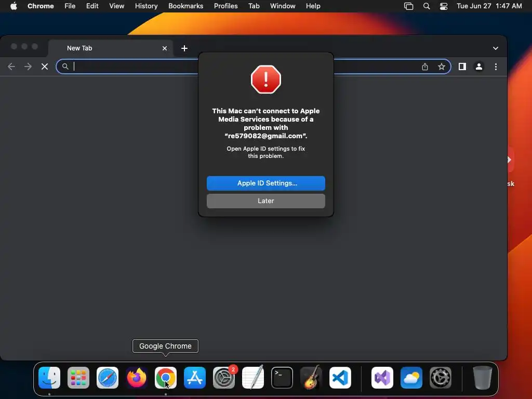Open Finder from the Dock
Viewport: 532px width, 399px height.
coord(49,378)
